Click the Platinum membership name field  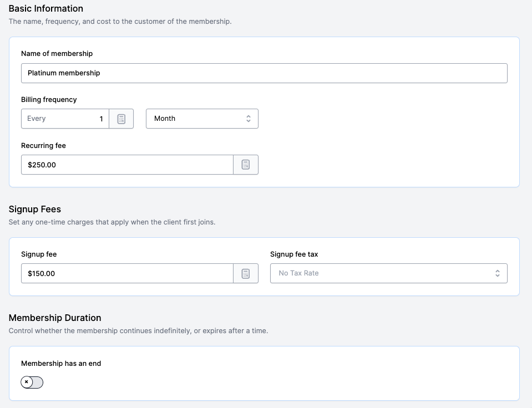264,73
